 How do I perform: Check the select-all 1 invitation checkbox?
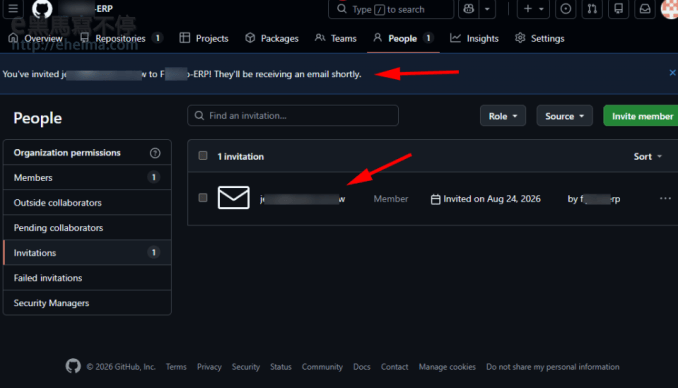click(203, 156)
